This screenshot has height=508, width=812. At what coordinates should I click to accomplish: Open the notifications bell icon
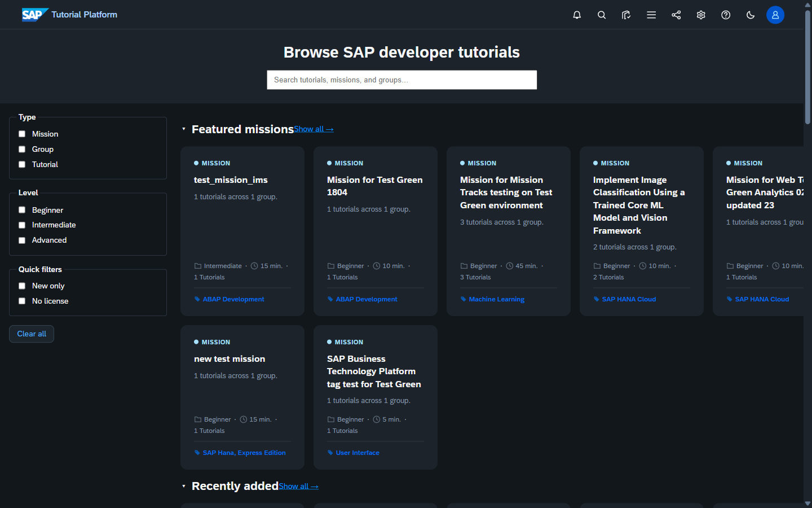click(577, 15)
